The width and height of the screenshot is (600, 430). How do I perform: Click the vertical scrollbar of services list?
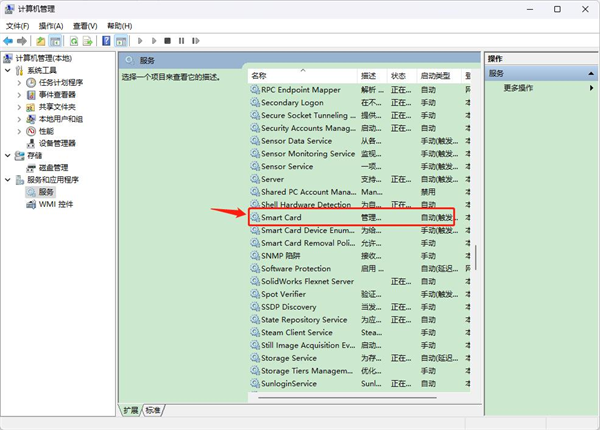pos(476,257)
